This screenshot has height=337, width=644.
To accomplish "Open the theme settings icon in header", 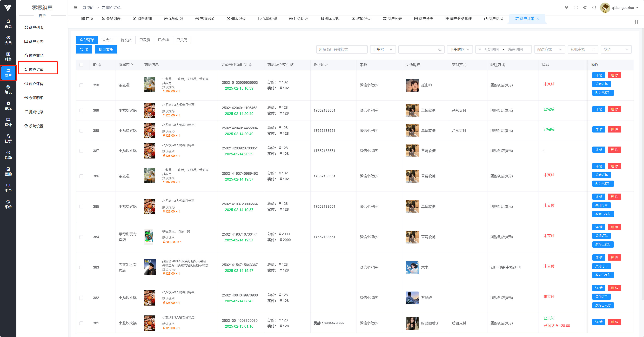I will [x=585, y=8].
